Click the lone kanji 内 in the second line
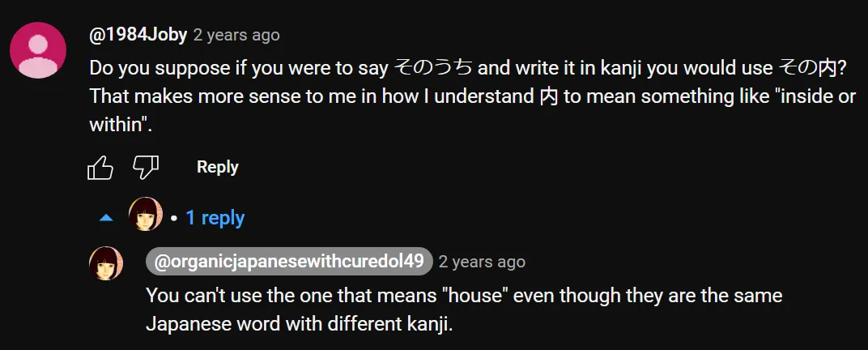This screenshot has width=868, height=350. tap(548, 96)
